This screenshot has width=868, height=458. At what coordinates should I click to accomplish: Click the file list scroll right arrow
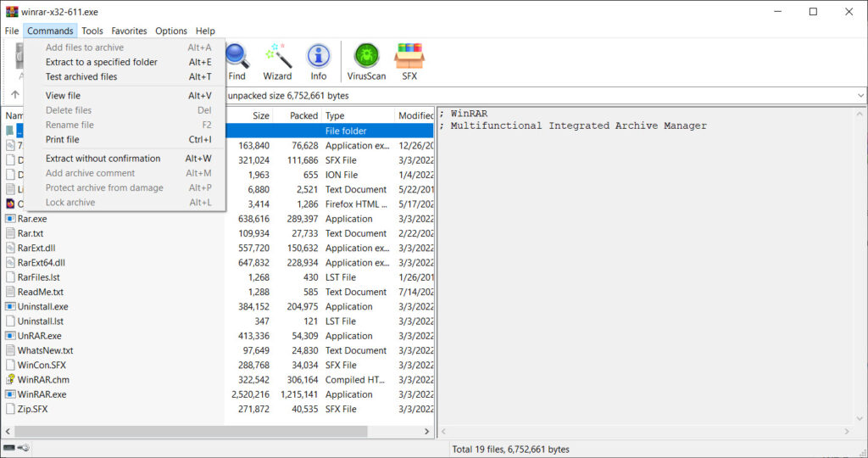[428, 432]
